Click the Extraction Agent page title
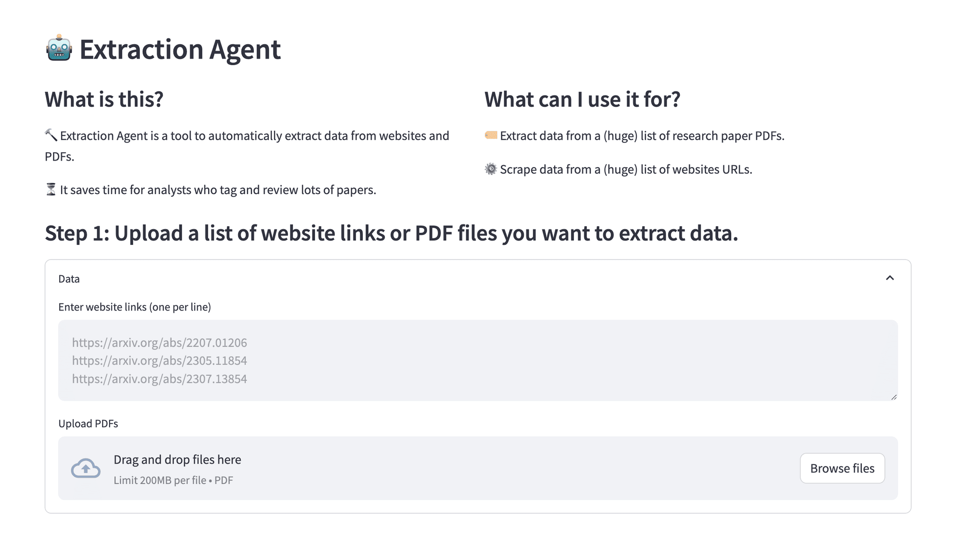Image resolution: width=954 pixels, height=560 pixels. coord(180,49)
